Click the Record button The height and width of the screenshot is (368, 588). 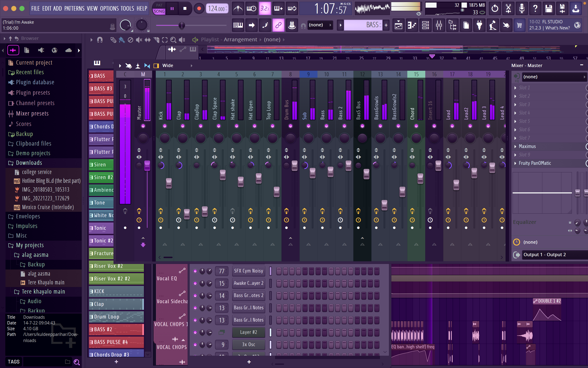point(199,9)
